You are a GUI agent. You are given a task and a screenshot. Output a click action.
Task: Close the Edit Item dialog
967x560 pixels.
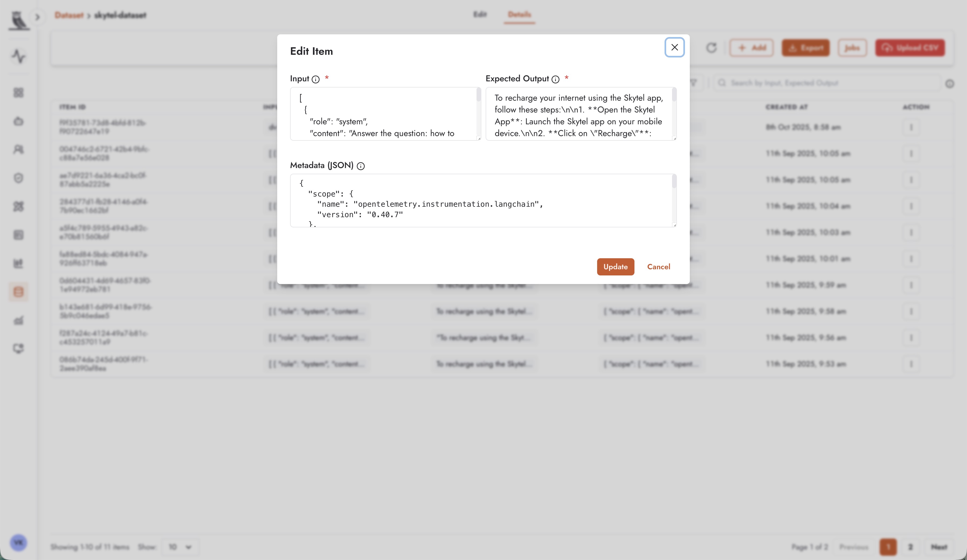coord(674,47)
